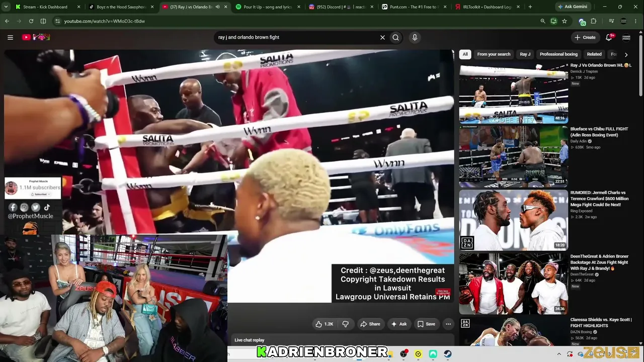Visit the DAZN Boxing channel link
The image size is (644, 362).
pyautogui.click(x=581, y=332)
